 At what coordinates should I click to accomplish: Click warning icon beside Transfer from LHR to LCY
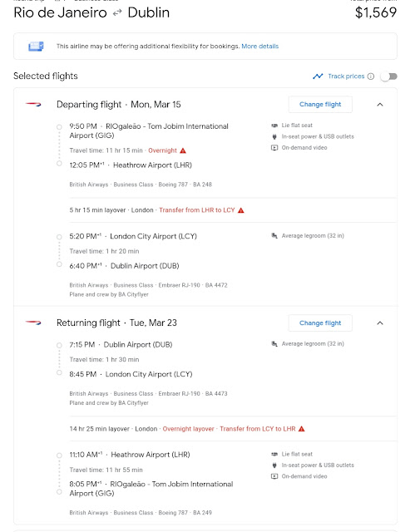(241, 210)
